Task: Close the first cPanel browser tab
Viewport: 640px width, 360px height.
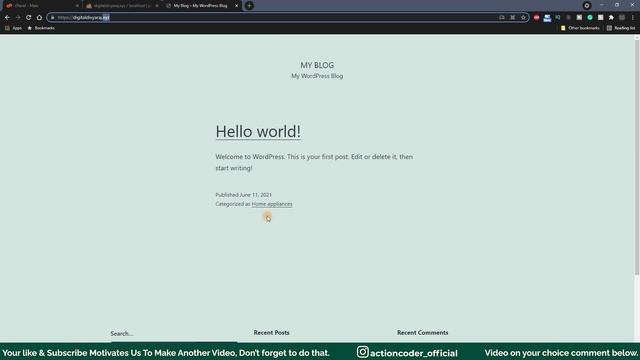Action: click(x=77, y=6)
